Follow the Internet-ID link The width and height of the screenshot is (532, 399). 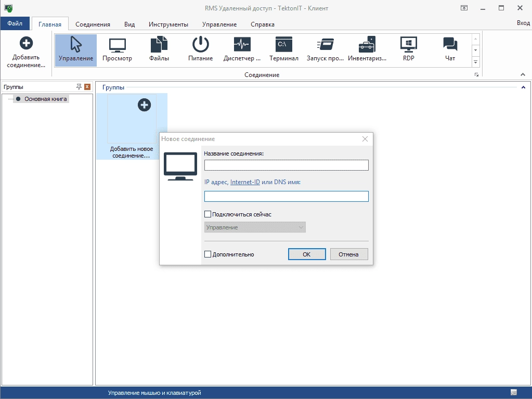click(245, 182)
